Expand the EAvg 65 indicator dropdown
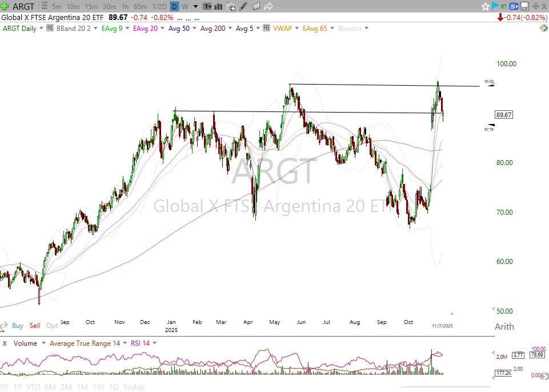Viewport: 549px width, 392px height. point(332,28)
